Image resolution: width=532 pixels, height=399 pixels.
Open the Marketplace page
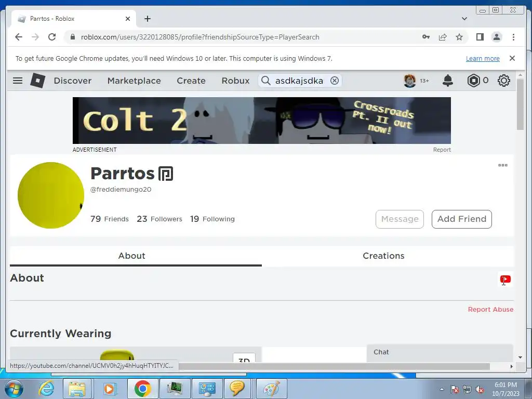point(134,81)
